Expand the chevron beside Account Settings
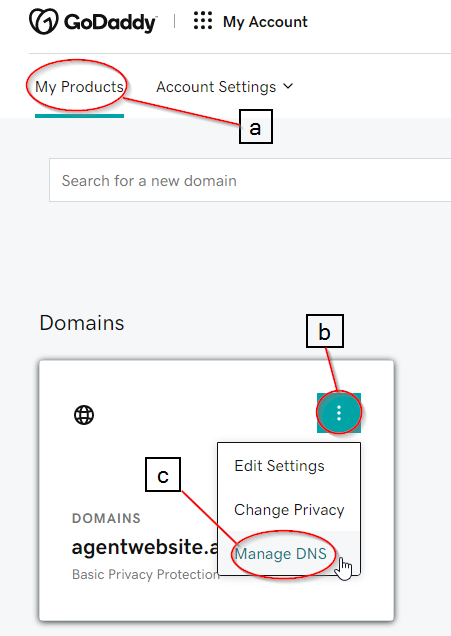The height and width of the screenshot is (636, 451). [288, 86]
